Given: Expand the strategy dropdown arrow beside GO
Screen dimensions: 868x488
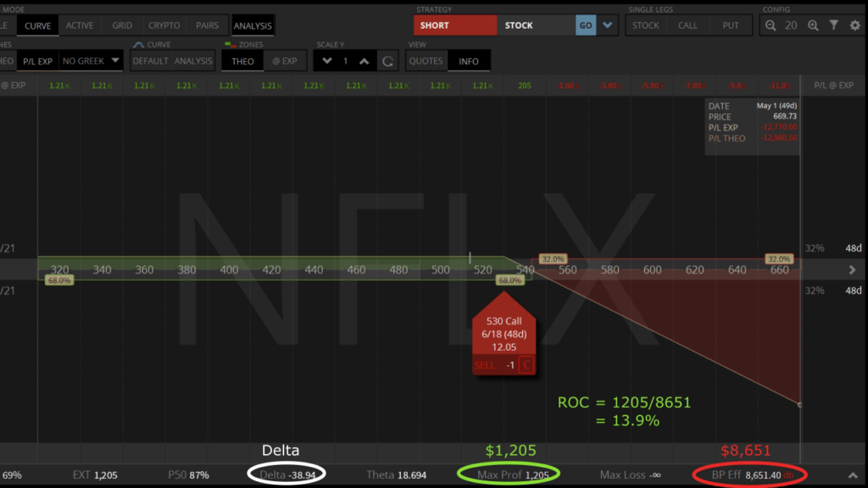Looking at the screenshot, I should (607, 25).
